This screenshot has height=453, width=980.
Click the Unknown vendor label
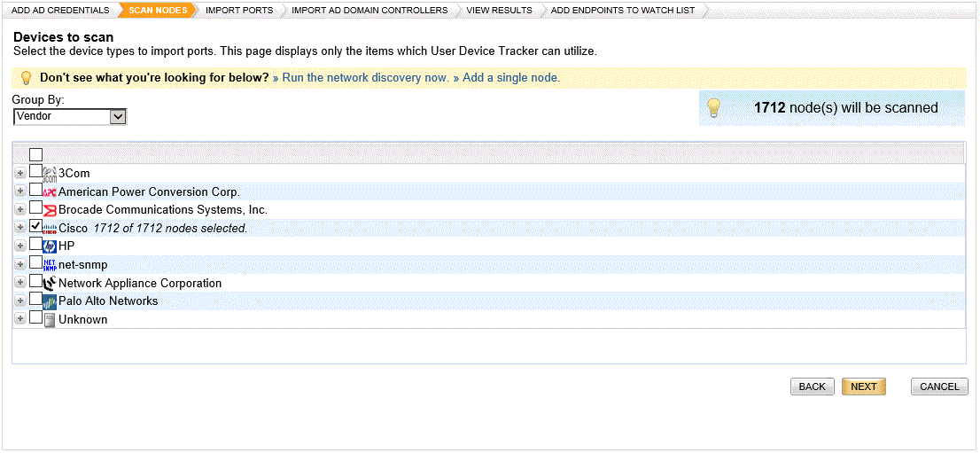(x=83, y=320)
